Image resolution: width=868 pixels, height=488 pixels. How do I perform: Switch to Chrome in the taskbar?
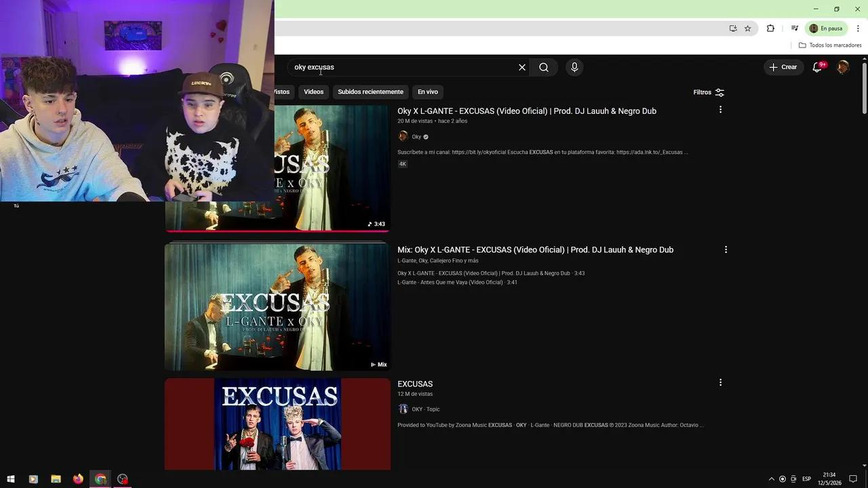tap(100, 479)
